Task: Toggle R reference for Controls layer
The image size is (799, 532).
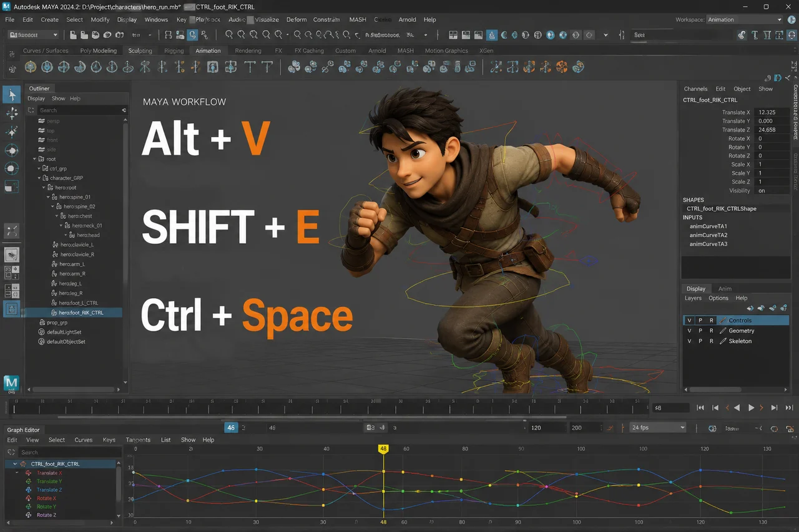Action: tap(711, 321)
